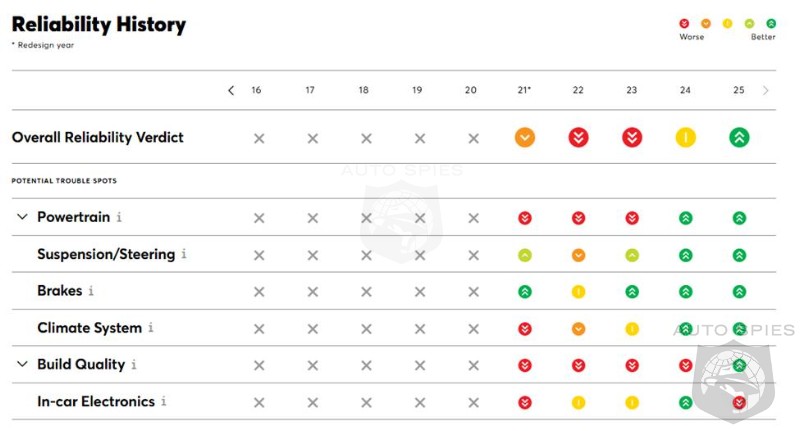
Task: Select the 25 year column header
Action: click(739, 90)
